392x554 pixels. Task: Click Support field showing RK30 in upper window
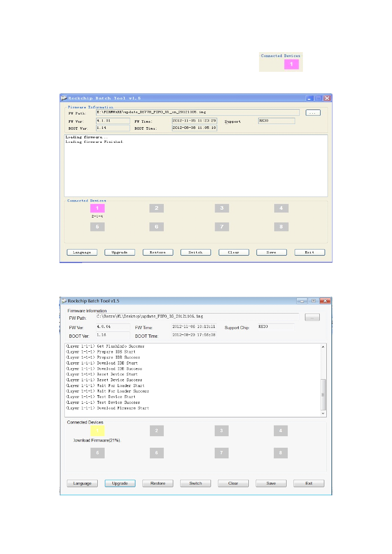point(277,121)
